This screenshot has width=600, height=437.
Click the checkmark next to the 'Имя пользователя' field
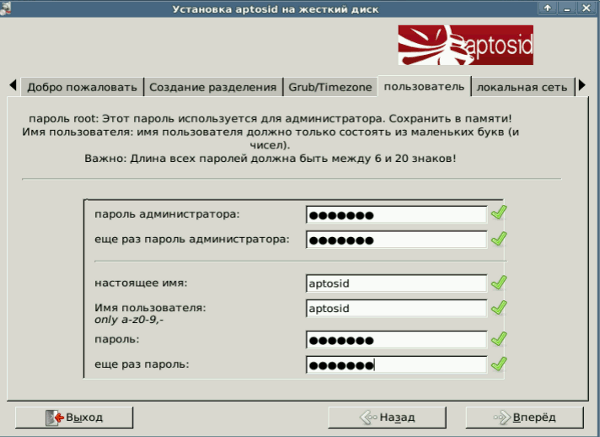499,308
